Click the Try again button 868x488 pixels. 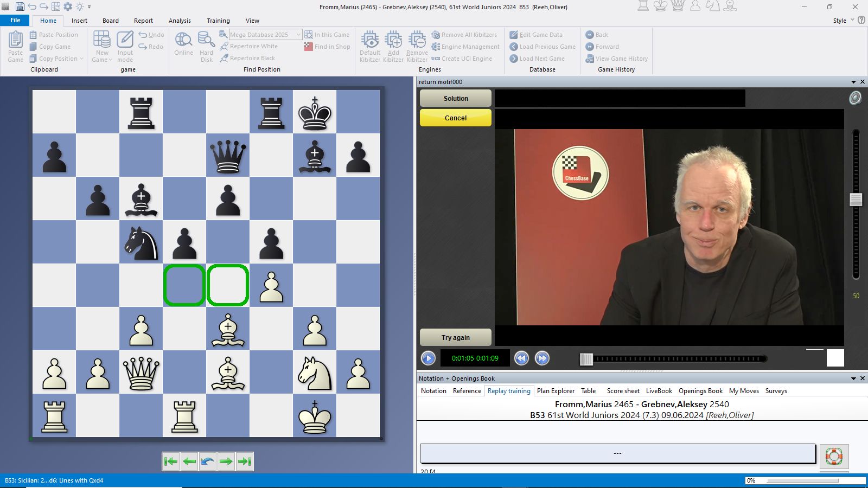tap(455, 337)
